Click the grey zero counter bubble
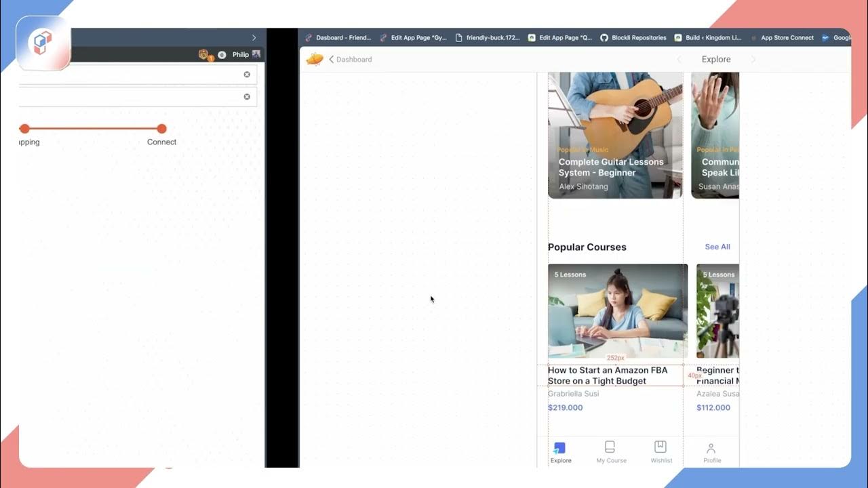The width and height of the screenshot is (868, 488). point(222,55)
